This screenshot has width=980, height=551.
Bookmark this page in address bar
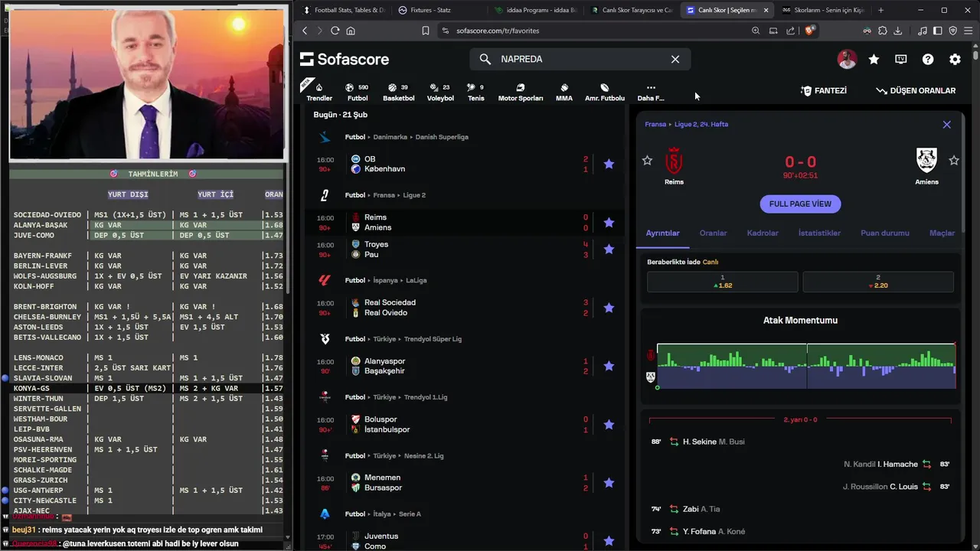(426, 31)
